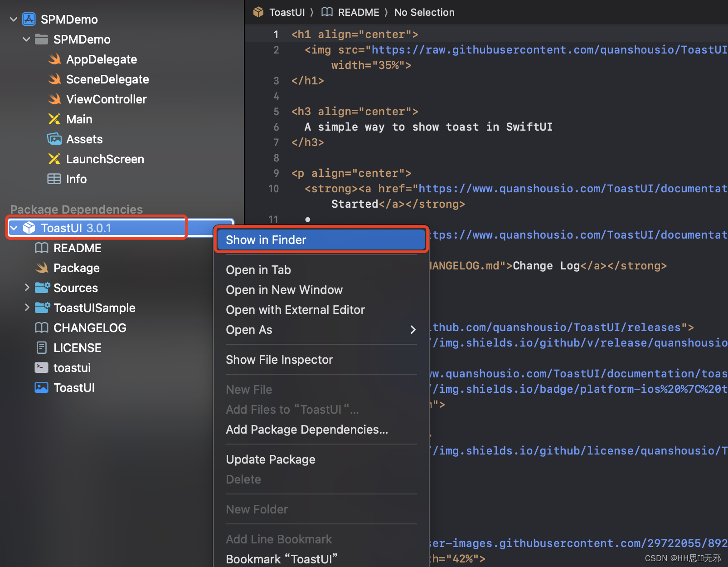Click the Package Dependencies section header

point(77,209)
